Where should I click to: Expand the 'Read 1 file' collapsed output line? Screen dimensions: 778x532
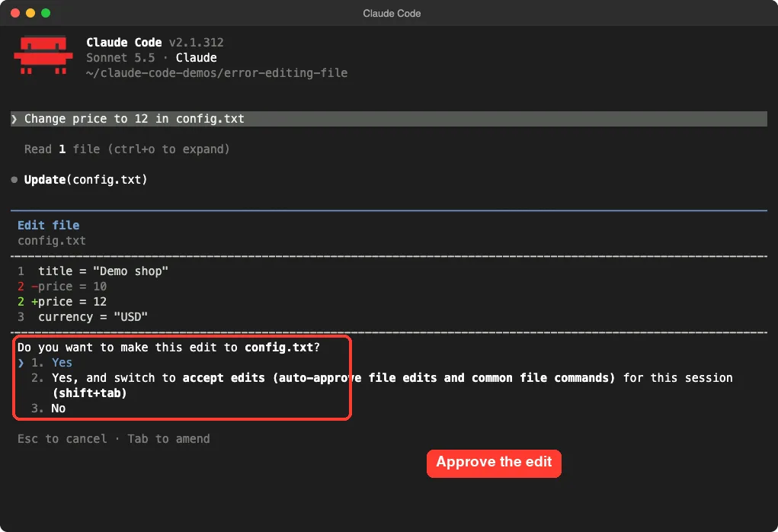(x=127, y=149)
